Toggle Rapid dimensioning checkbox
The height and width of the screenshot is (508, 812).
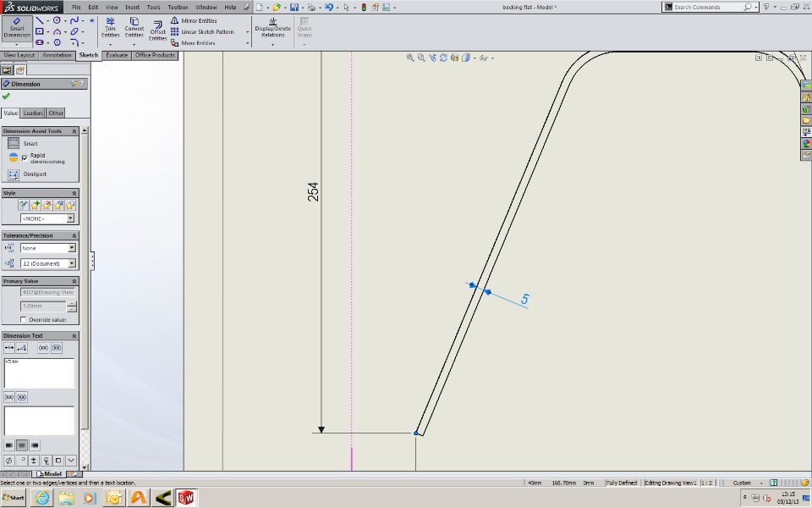pyautogui.click(x=25, y=158)
